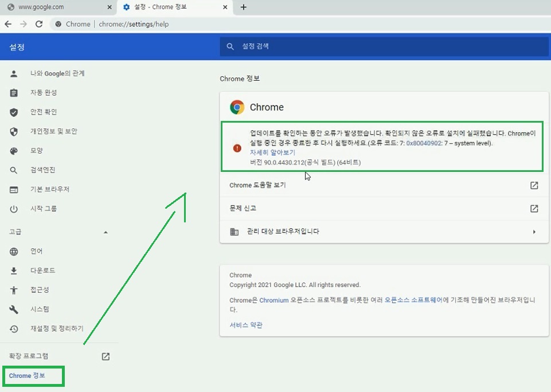Click the clipboard icon beside 자동 완성

click(x=14, y=93)
